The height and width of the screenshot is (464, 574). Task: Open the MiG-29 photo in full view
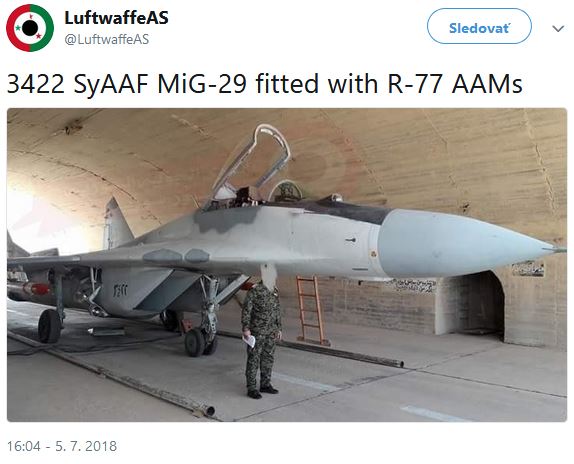point(287,265)
